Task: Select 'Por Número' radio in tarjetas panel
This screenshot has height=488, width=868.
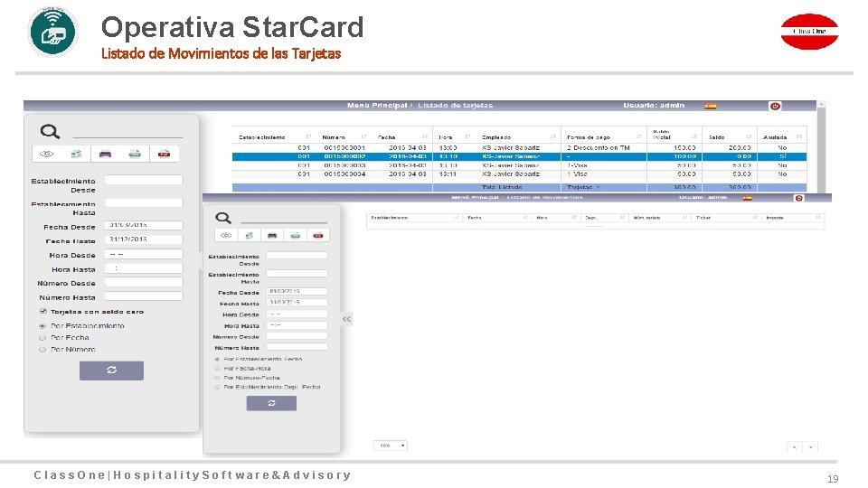Action: 42,350
